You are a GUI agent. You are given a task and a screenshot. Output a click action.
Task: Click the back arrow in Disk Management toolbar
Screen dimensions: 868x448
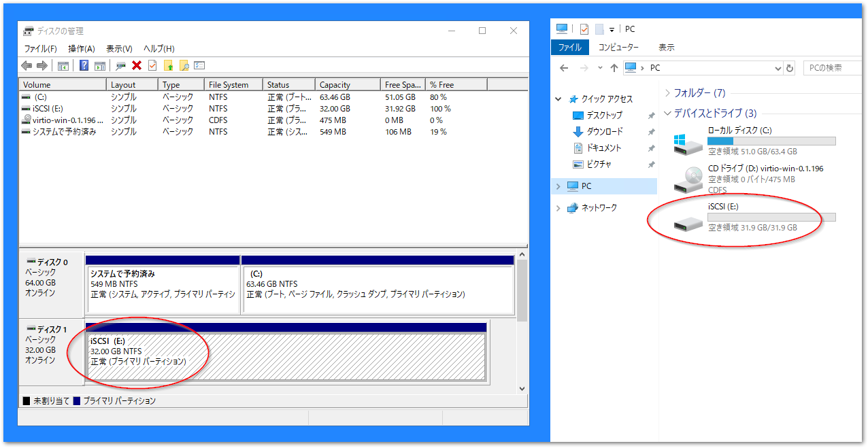[26, 65]
